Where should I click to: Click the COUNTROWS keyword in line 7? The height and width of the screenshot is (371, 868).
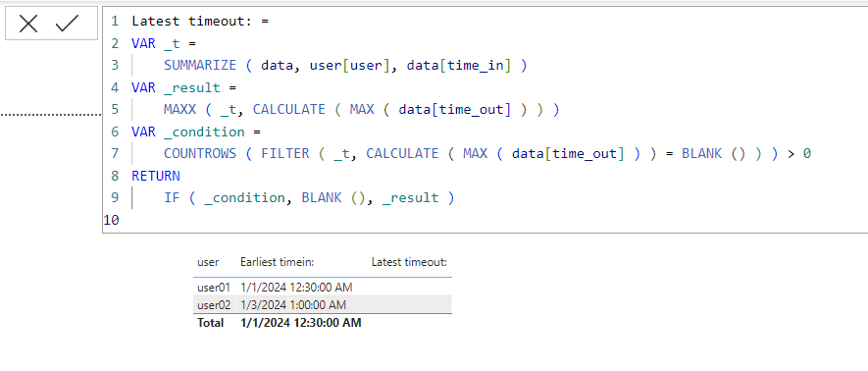click(200, 153)
